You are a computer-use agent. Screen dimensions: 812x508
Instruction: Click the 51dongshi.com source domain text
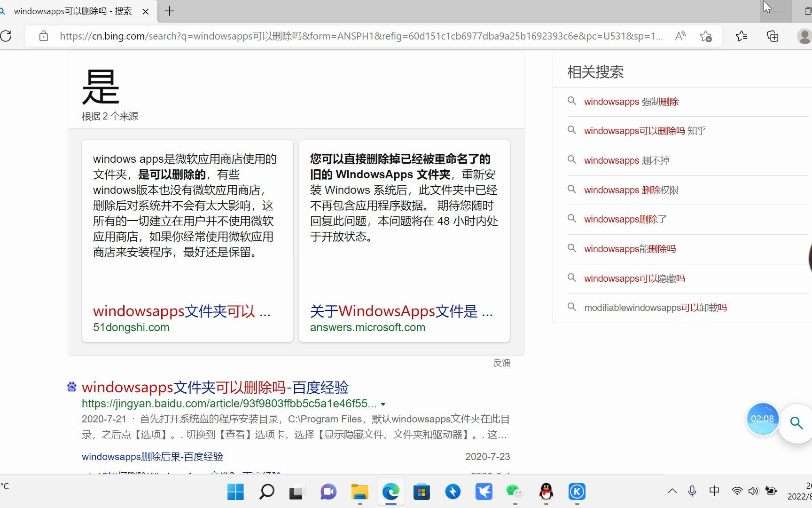coord(131,327)
